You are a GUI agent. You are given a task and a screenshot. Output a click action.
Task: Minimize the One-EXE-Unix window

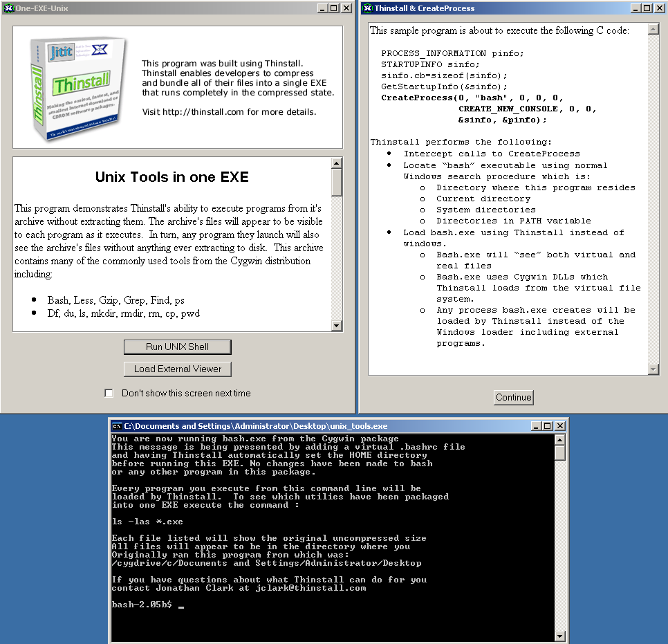(322, 8)
